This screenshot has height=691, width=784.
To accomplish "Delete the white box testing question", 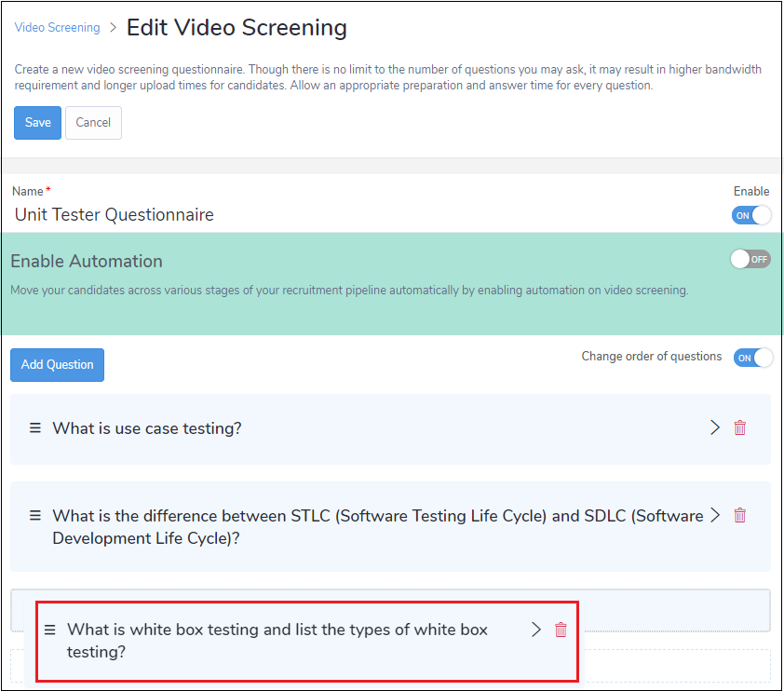I will pyautogui.click(x=561, y=630).
